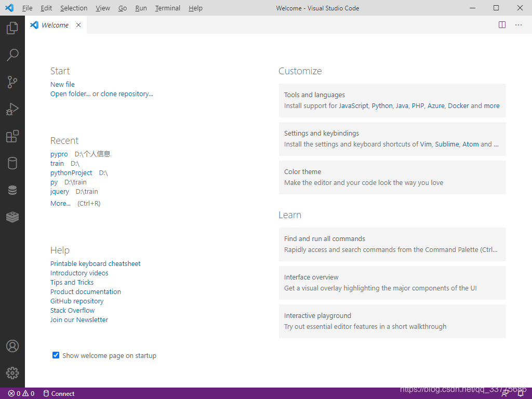The width and height of the screenshot is (532, 399).
Task: Select the Welcome tab
Action: tap(56, 25)
